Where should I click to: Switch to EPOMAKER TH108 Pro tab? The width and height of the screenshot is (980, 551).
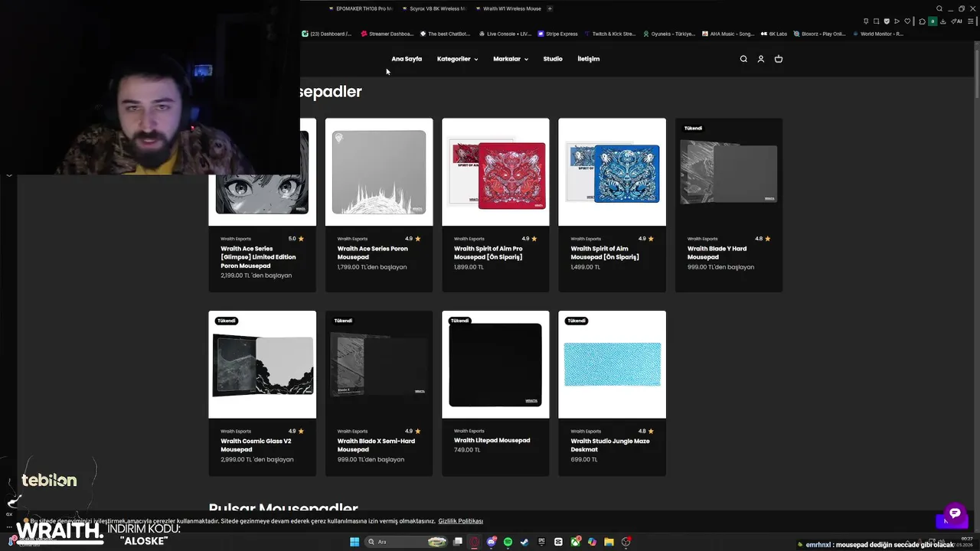pos(360,8)
